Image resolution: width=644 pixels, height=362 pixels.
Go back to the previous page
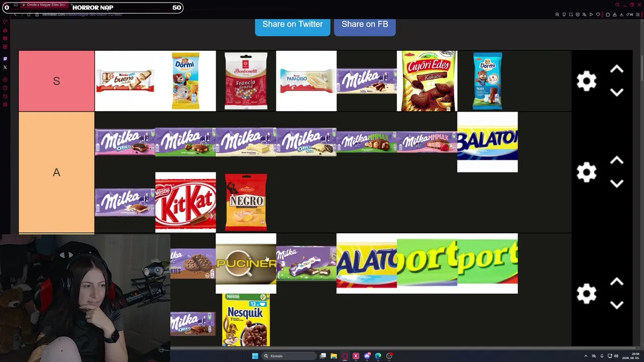pyautogui.click(x=16, y=14)
